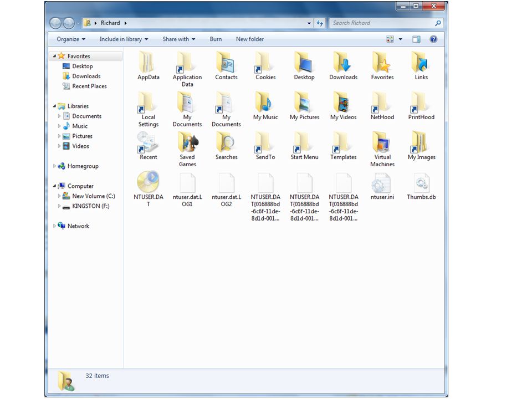Expand the arrow after Richard breadcrumb
532x399 pixels.
(126, 23)
